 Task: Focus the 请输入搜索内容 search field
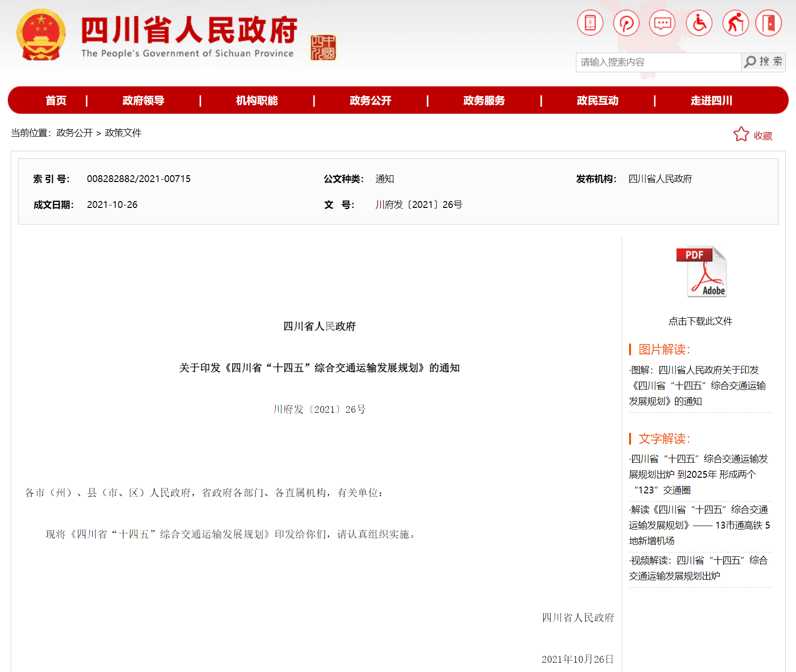(658, 62)
